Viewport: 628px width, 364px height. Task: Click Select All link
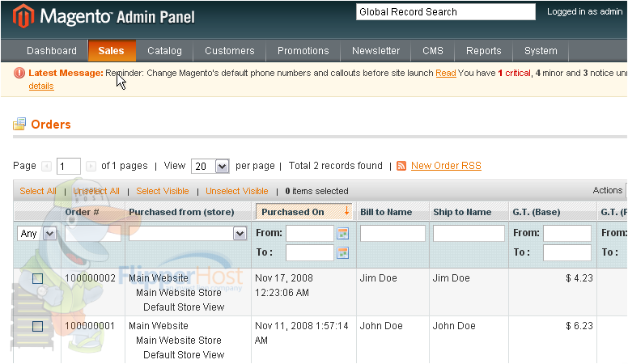[38, 191]
